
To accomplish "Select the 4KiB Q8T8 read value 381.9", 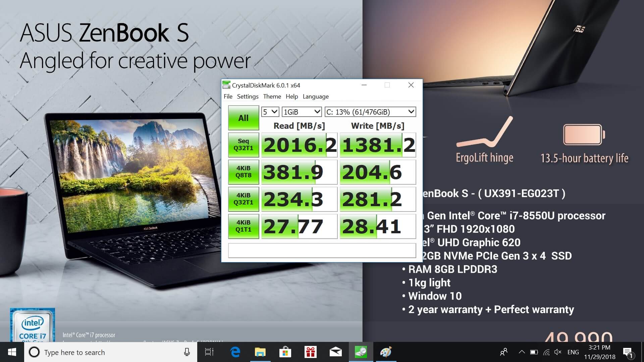I will [299, 172].
